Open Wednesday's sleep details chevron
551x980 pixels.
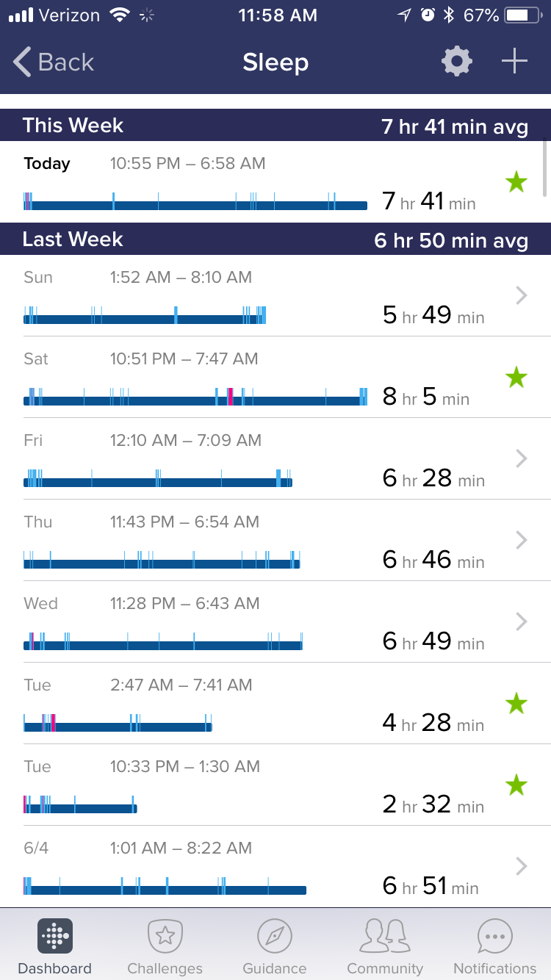(522, 621)
